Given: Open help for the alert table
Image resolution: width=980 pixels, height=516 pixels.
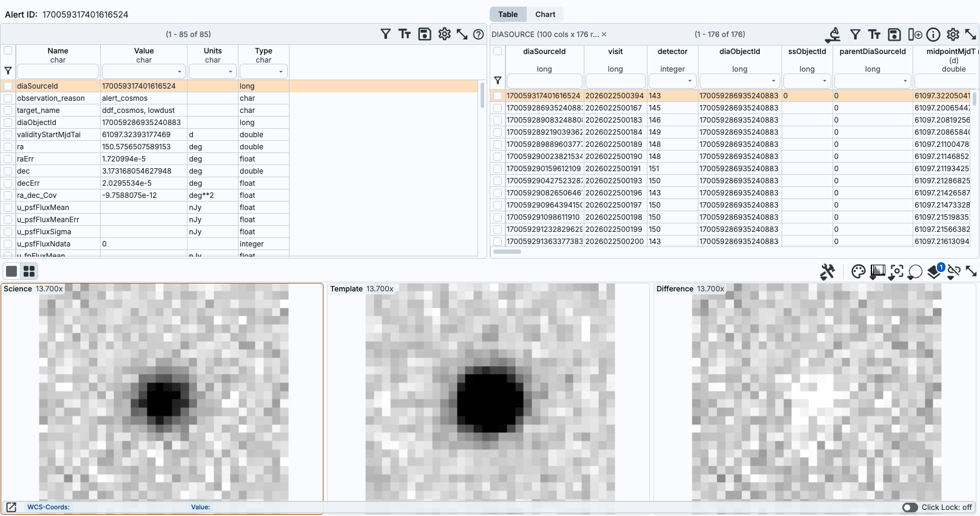Looking at the screenshot, I should tap(479, 34).
